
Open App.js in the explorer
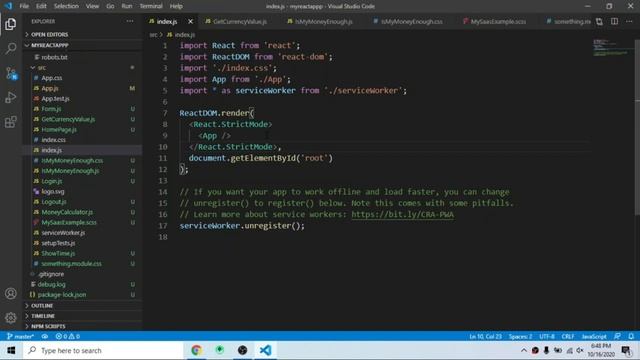click(50, 88)
